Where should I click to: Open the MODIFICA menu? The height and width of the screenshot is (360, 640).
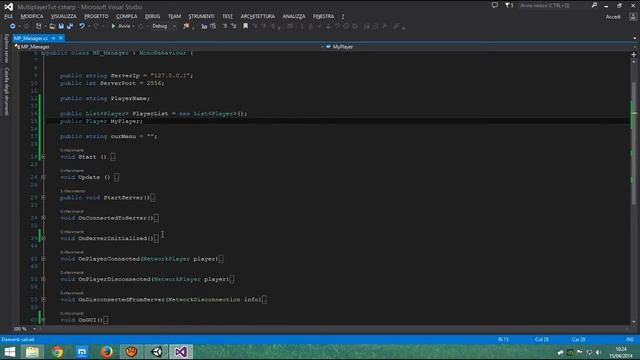click(x=32, y=16)
